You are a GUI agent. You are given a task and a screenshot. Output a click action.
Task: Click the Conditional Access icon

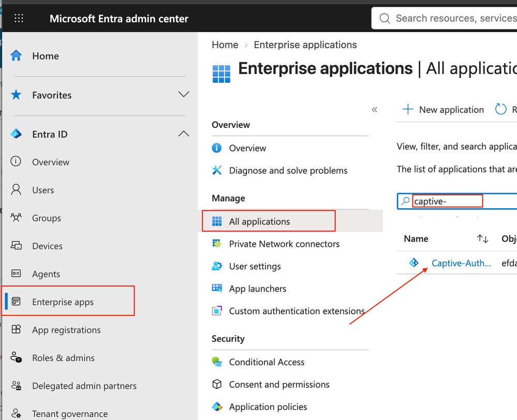pos(217,361)
